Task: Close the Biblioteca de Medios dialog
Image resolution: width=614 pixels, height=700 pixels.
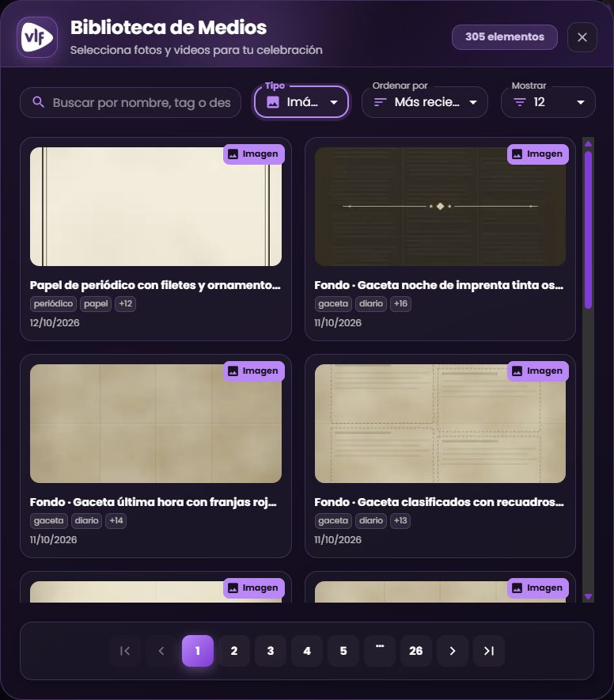Action: 582,37
